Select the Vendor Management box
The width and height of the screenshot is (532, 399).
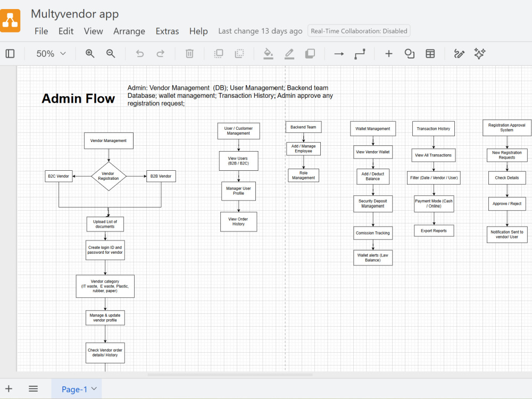coord(109,140)
